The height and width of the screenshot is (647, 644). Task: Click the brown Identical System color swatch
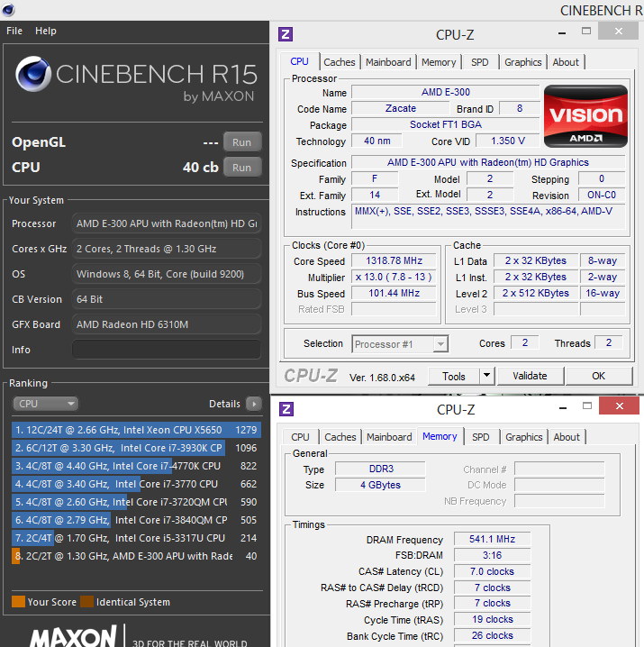tap(87, 602)
